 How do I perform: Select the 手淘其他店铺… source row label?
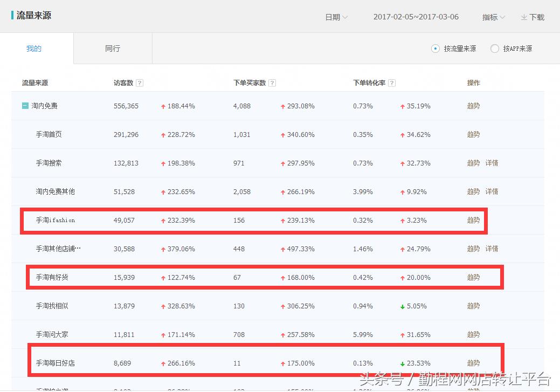tap(58, 249)
